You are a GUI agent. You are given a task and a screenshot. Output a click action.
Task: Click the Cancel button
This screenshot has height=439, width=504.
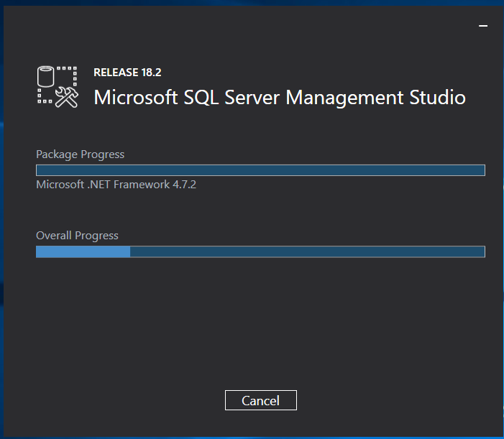tap(260, 400)
